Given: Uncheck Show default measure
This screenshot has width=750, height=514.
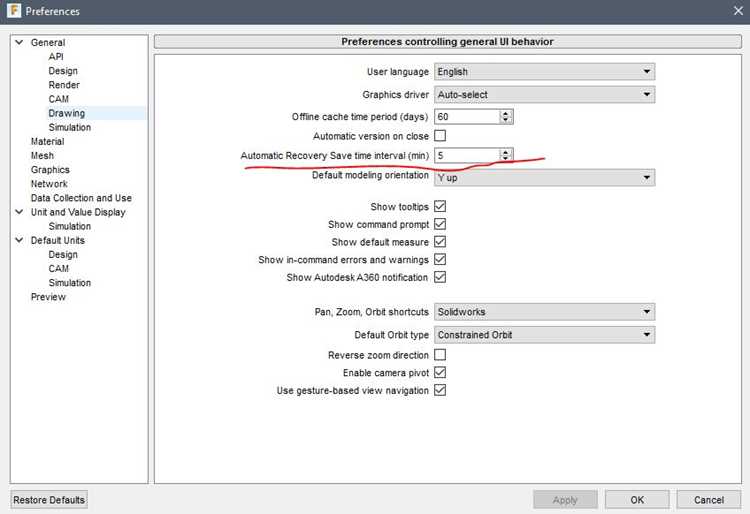Looking at the screenshot, I should (440, 241).
